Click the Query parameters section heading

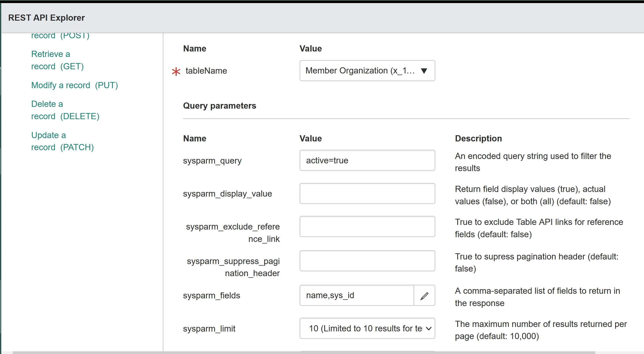click(x=219, y=106)
